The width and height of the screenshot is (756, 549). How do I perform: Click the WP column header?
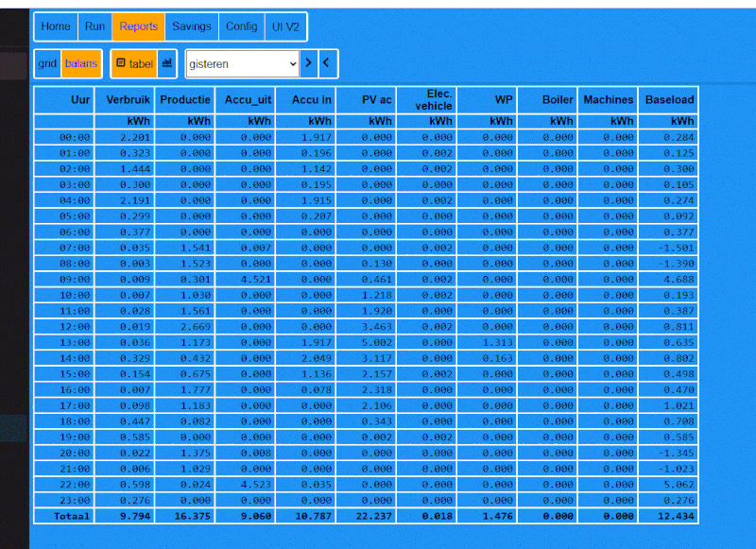487,100
